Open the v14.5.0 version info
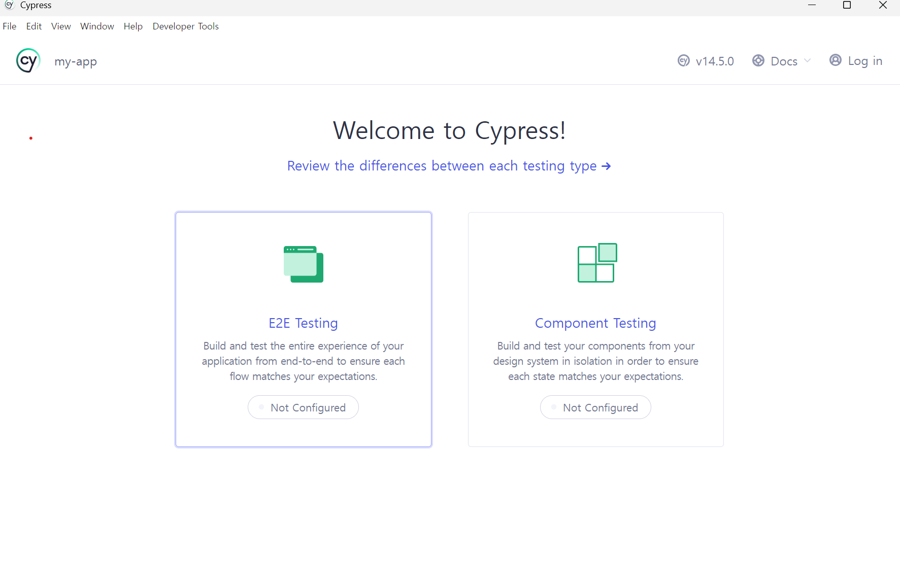 pyautogui.click(x=706, y=61)
